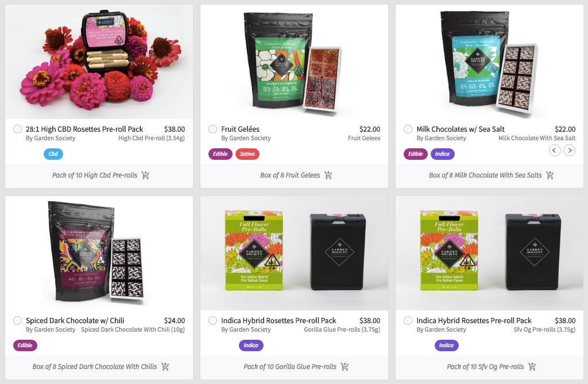Show previous variant with left arrow on Milk Chocolates
This screenshot has height=384, width=588.
click(x=555, y=151)
